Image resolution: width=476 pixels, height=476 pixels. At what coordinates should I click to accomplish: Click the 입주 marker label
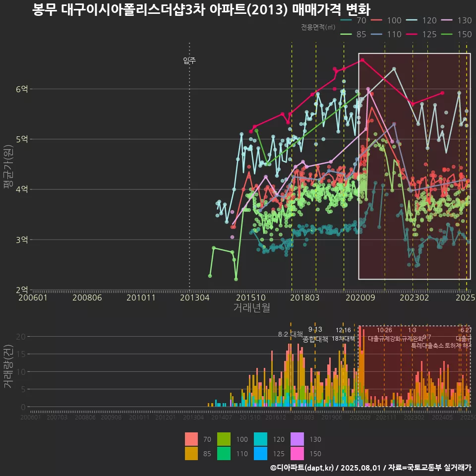click(x=189, y=60)
